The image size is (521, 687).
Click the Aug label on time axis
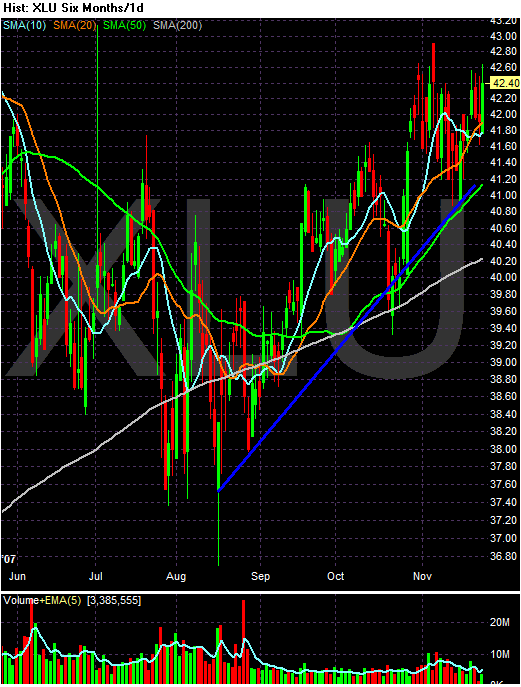click(176, 576)
